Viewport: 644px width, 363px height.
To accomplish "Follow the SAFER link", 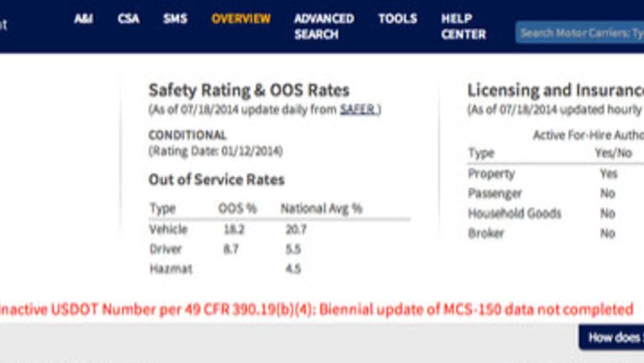I will pos(359,110).
